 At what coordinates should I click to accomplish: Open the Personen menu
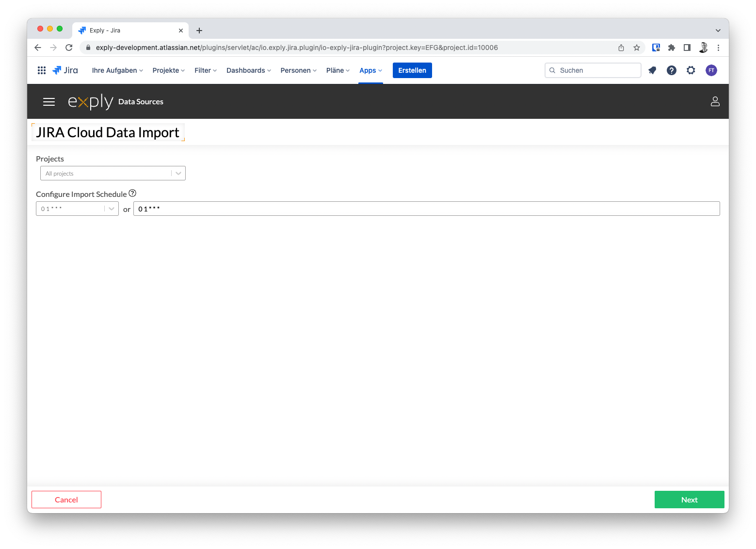coord(299,70)
